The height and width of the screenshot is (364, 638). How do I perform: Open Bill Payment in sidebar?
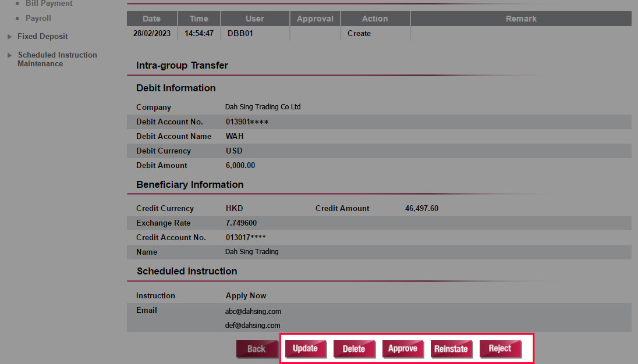[49, 3]
